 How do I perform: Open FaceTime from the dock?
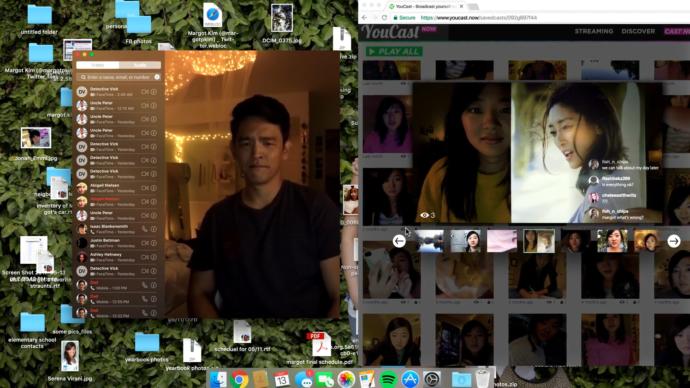(325, 379)
